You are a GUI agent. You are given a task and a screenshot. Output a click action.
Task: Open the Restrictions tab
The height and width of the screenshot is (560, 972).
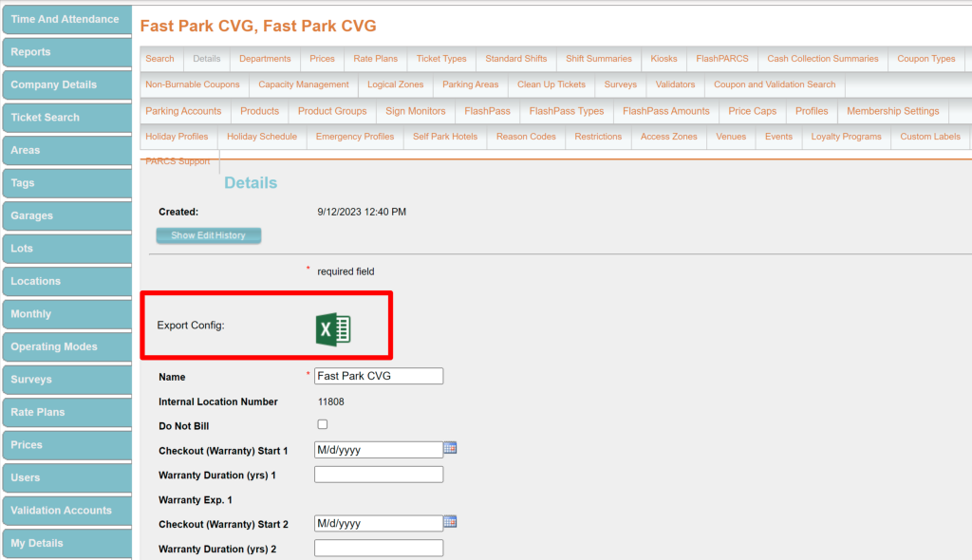click(598, 137)
